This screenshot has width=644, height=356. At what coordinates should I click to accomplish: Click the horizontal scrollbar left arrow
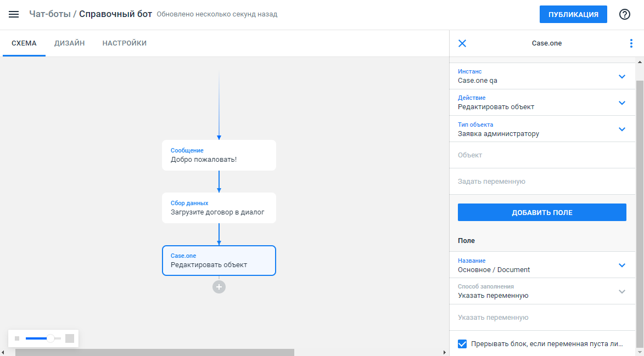pos(3,352)
